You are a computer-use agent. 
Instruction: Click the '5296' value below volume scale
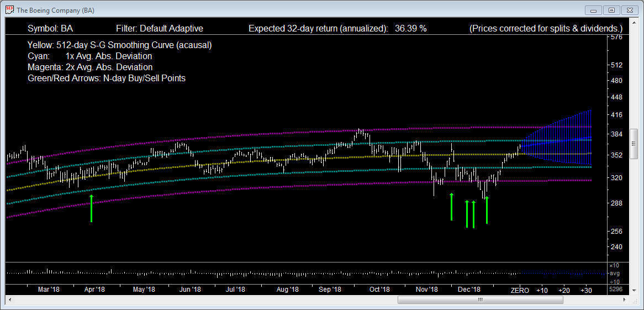click(x=616, y=290)
